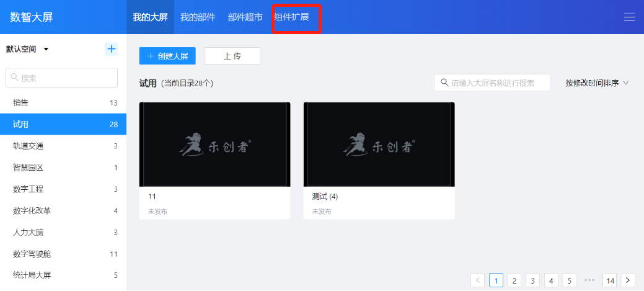Focus the 请输入大屏名称进行搜索 field
Image resolution: width=644 pixels, height=291 pixels.
tap(492, 83)
